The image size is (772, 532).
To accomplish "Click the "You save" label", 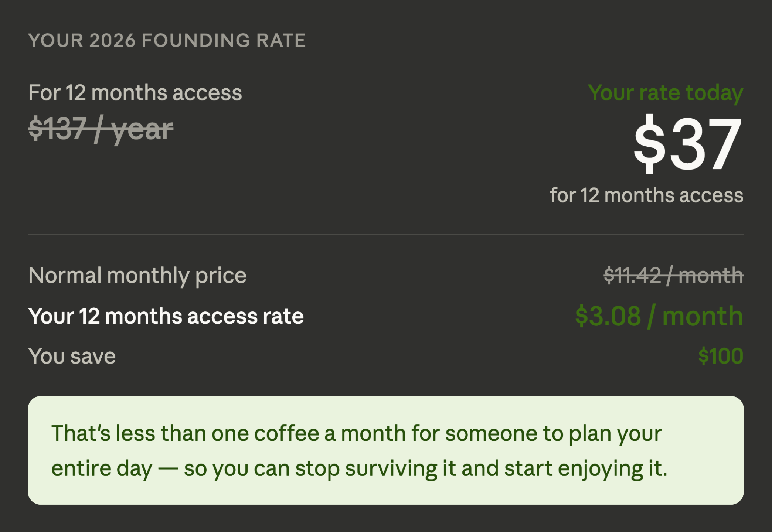I will 72,356.
